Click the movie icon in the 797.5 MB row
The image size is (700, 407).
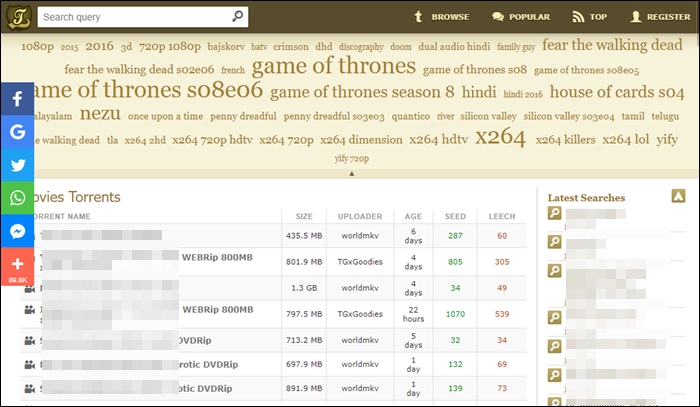point(29,310)
